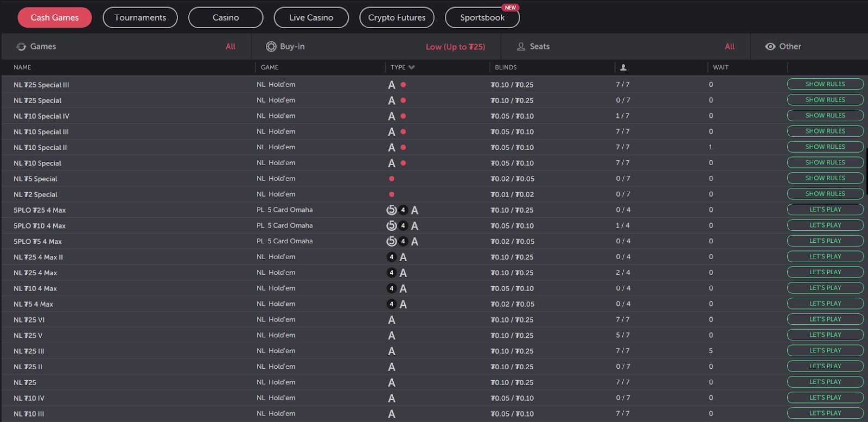
Task: Click the Other filter eye icon
Action: pos(770,47)
